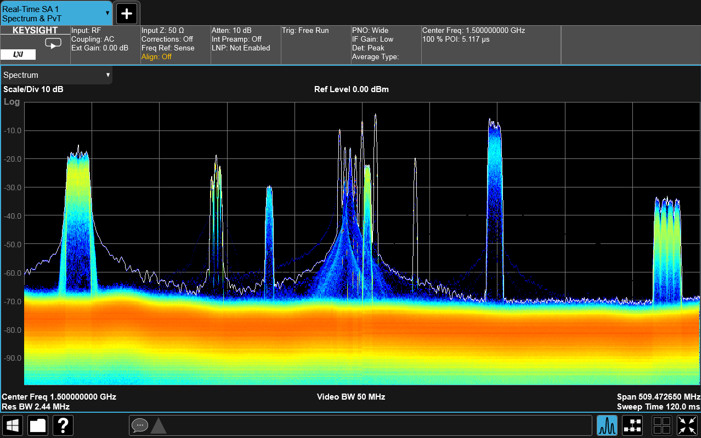Click the Ref Level 0.00 dBm label
701x438 pixels.
click(x=351, y=89)
